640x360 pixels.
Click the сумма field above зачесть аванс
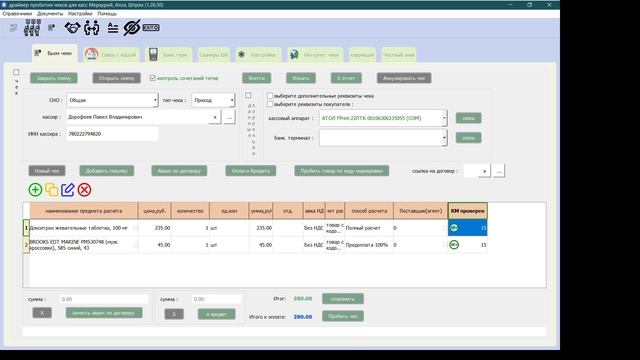[104, 299]
